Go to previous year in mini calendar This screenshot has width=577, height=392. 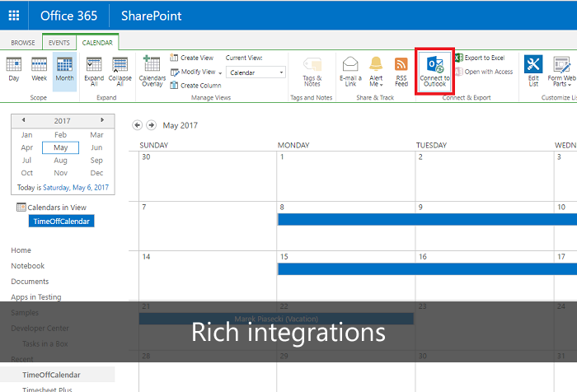(24, 120)
